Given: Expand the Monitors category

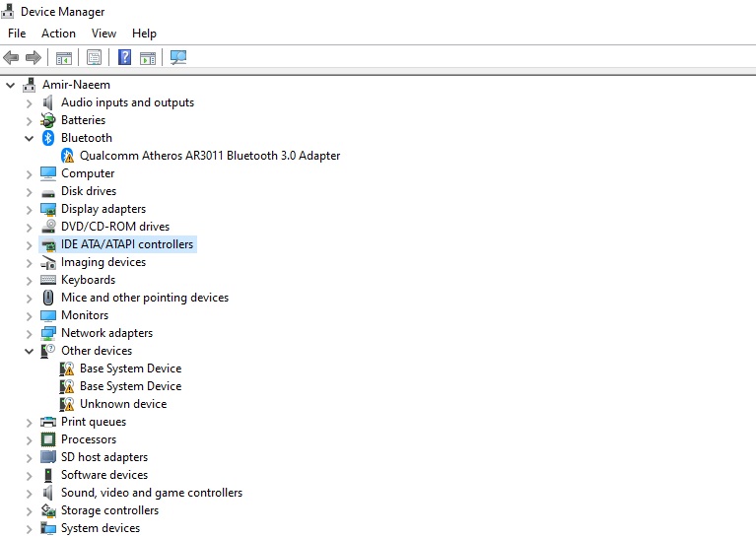Looking at the screenshot, I should click(x=29, y=315).
